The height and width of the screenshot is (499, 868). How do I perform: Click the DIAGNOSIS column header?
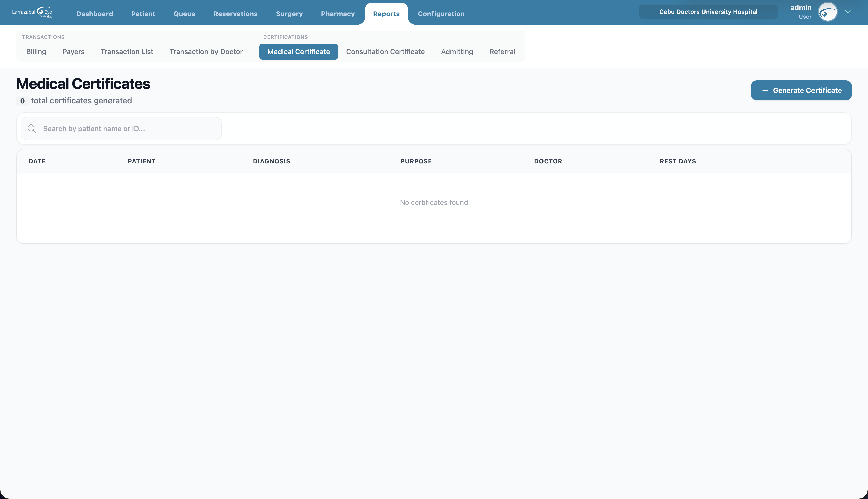[272, 161]
